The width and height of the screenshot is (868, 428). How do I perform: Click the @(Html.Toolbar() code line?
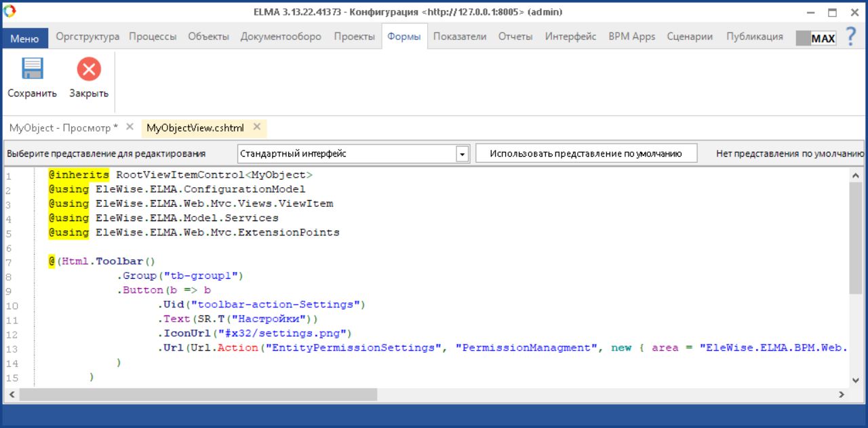point(102,262)
